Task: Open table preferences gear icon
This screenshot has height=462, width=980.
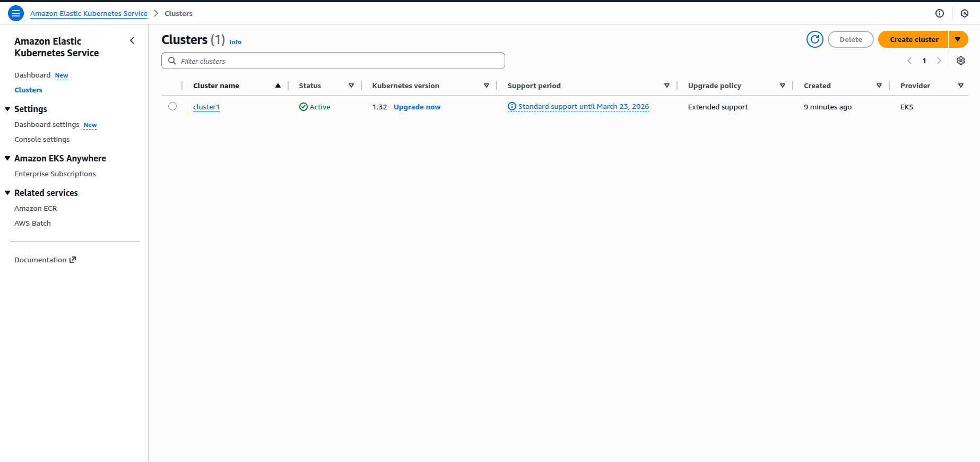Action: (x=961, y=61)
